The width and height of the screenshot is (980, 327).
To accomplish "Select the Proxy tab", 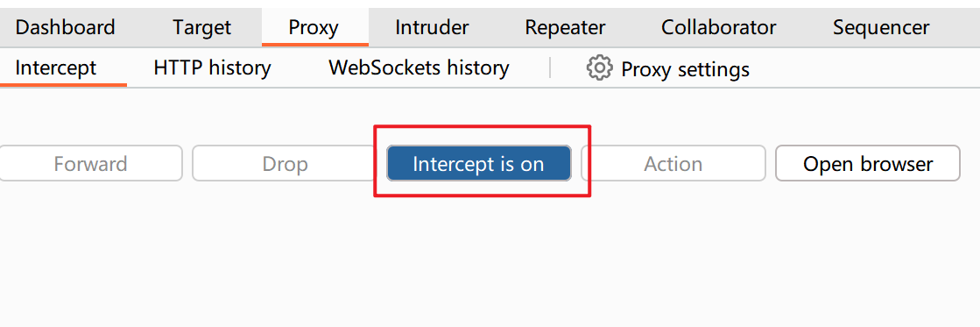I will 314,27.
